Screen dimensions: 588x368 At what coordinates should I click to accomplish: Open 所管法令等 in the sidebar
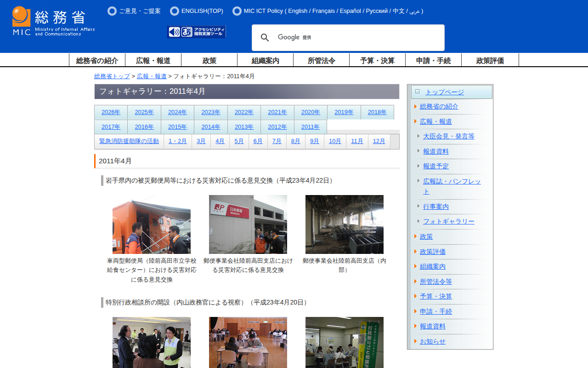click(436, 282)
